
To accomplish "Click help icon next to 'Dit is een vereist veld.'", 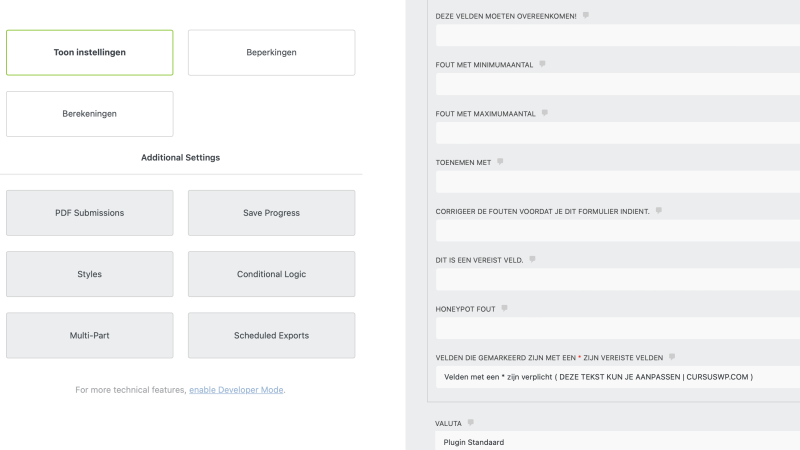I will 533,259.
